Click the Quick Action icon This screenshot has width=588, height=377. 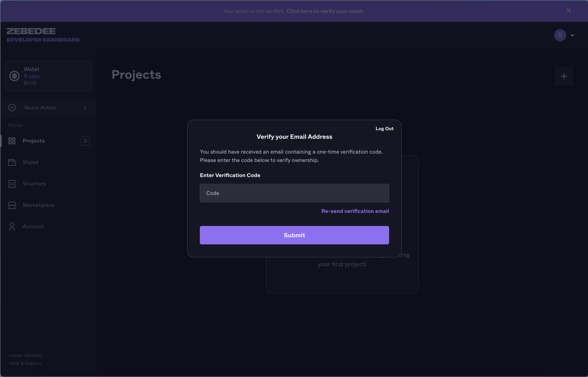12,107
